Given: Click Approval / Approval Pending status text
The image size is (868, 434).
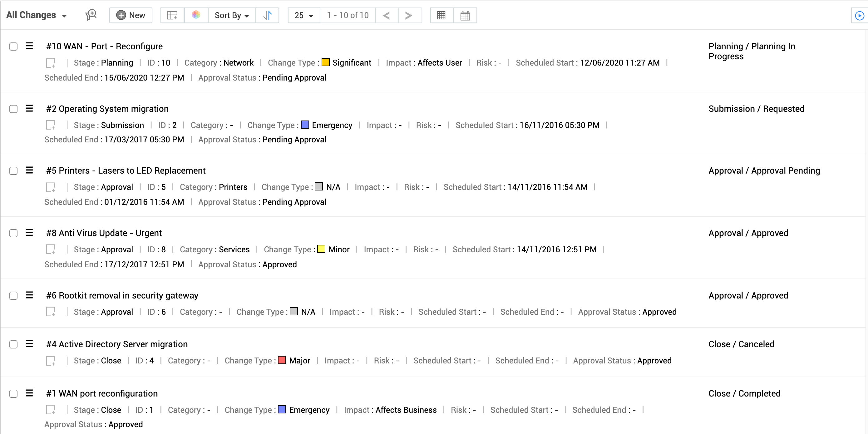Looking at the screenshot, I should coord(764,170).
